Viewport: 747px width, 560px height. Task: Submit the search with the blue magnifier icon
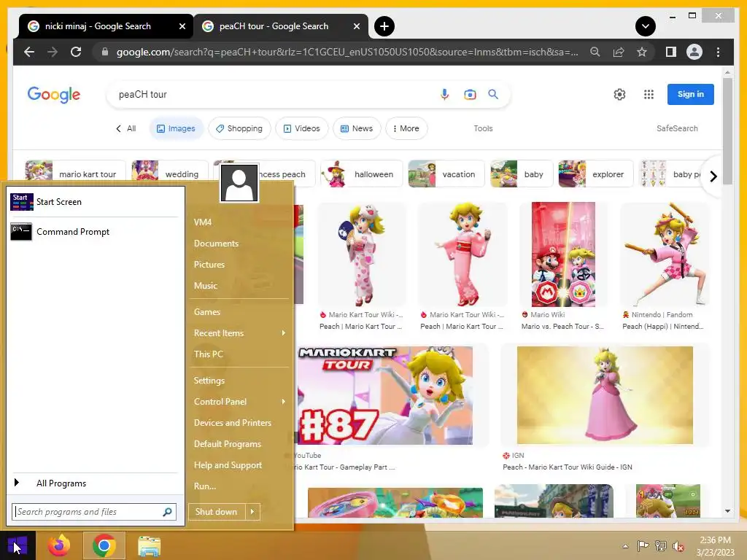pos(493,94)
